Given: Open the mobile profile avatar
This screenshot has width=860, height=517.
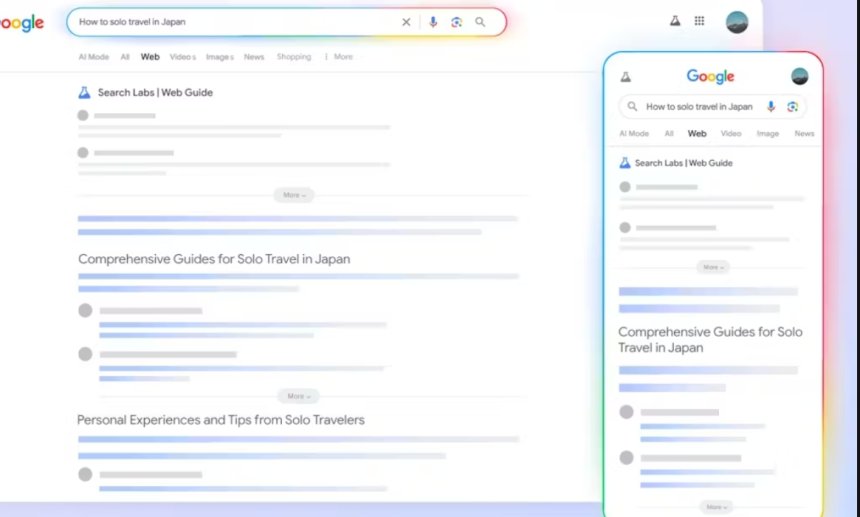Looking at the screenshot, I should 800,76.
